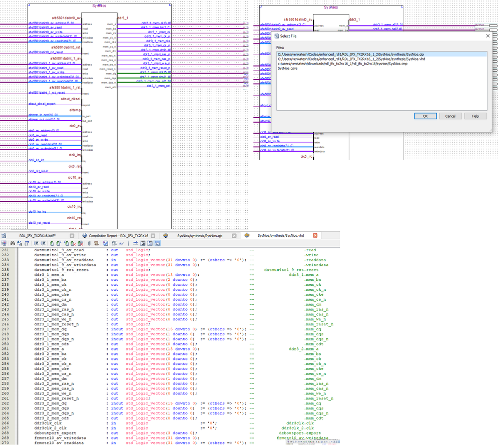Click the paperclip insert file icon

pos(89,243)
